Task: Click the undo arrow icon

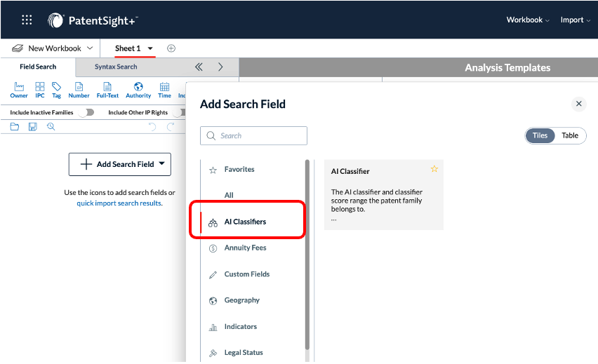Action: 152,126
